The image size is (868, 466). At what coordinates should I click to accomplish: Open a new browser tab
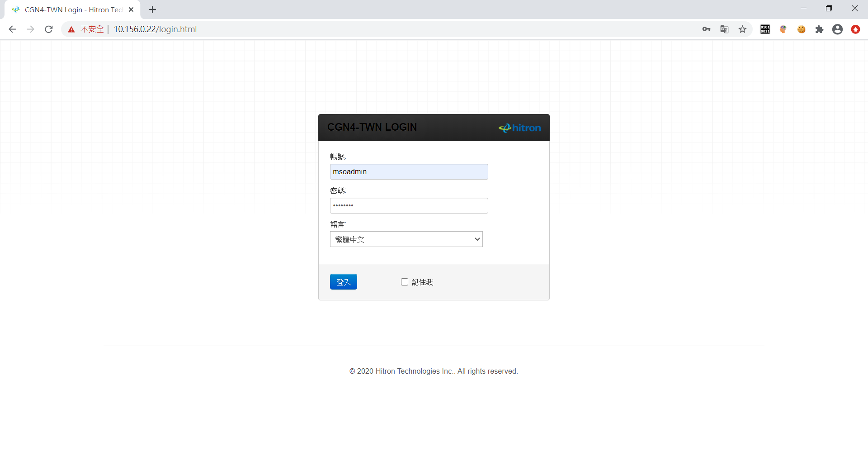click(x=153, y=10)
